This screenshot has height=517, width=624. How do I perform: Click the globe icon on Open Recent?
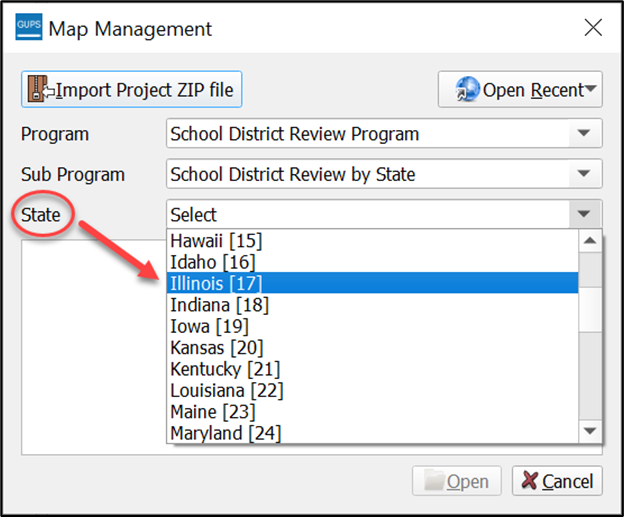coord(467,89)
